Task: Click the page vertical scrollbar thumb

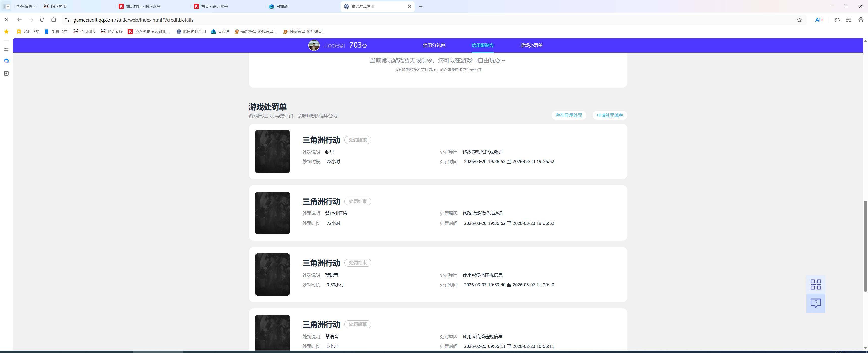Action: [x=865, y=246]
